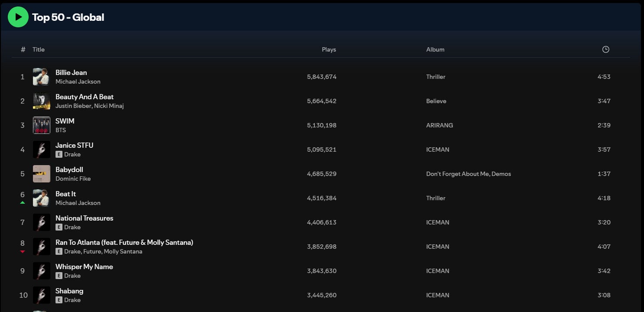Open Don't Forget About Me, Demos album
The height and width of the screenshot is (312, 644).
468,174
